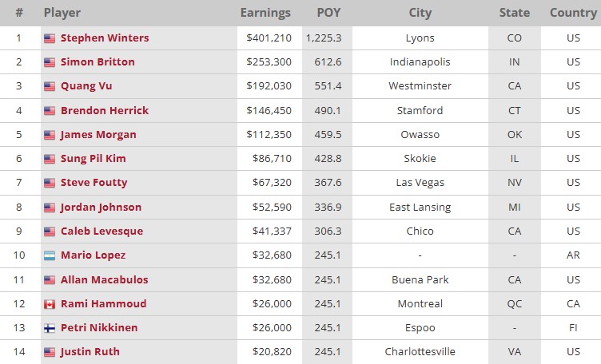Sort by the City column header
This screenshot has height=364, width=601.
[x=420, y=13]
